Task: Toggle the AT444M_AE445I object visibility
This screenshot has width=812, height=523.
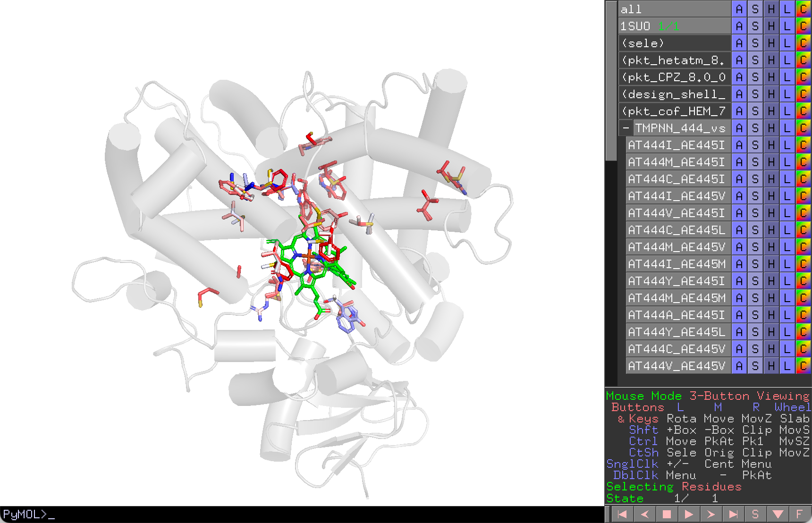Action: [x=678, y=162]
